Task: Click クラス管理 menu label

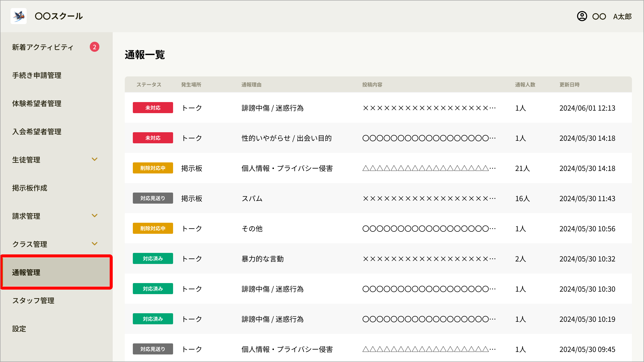Action: point(30,244)
